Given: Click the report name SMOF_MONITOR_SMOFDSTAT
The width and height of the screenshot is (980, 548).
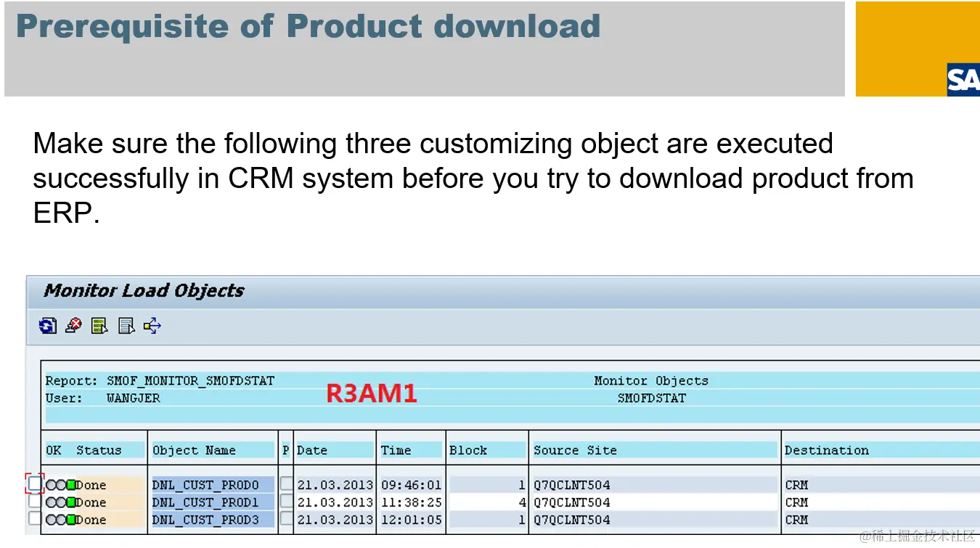Looking at the screenshot, I should pos(191,380).
